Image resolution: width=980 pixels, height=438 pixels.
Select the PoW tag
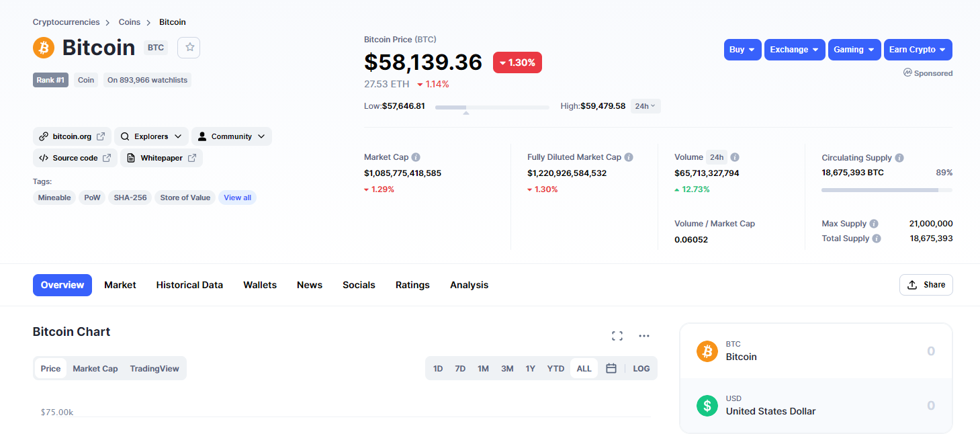coord(92,198)
